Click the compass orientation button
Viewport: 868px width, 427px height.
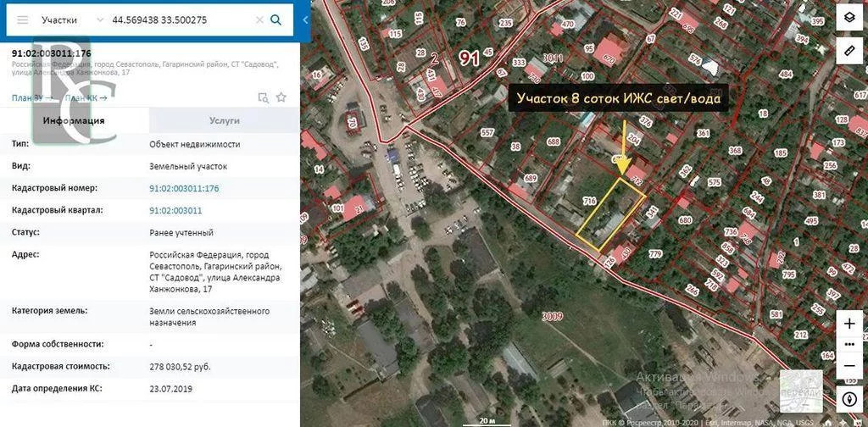point(849,397)
